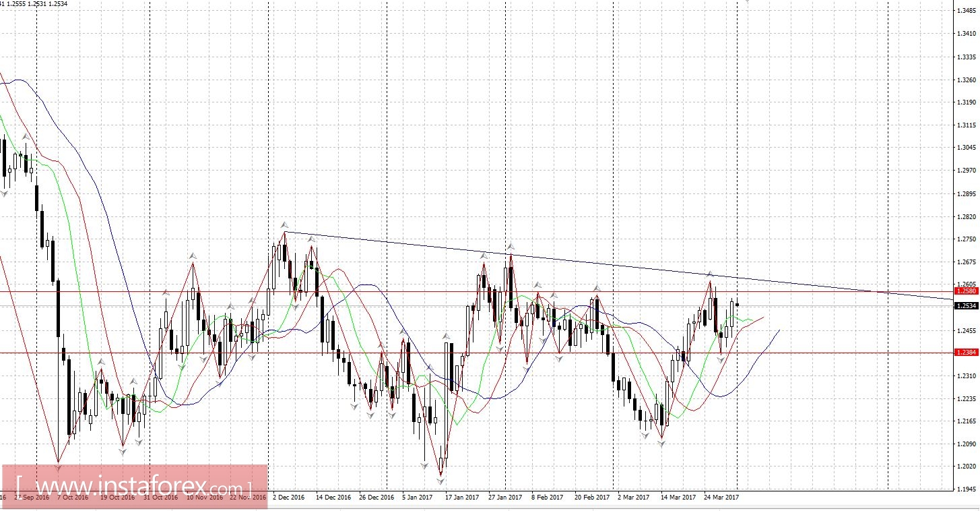The width and height of the screenshot is (980, 511).
Task: Click the 17 Jan 2017 date label
Action: click(463, 498)
